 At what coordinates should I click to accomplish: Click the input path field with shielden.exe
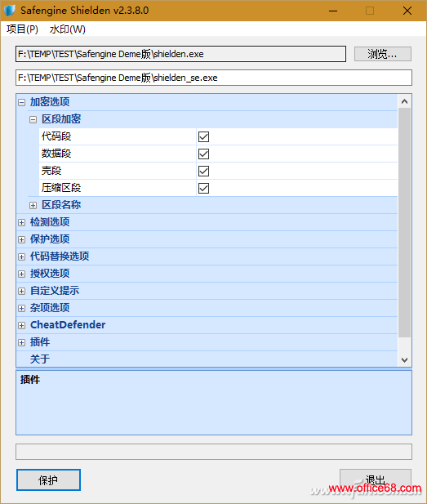tap(180, 54)
